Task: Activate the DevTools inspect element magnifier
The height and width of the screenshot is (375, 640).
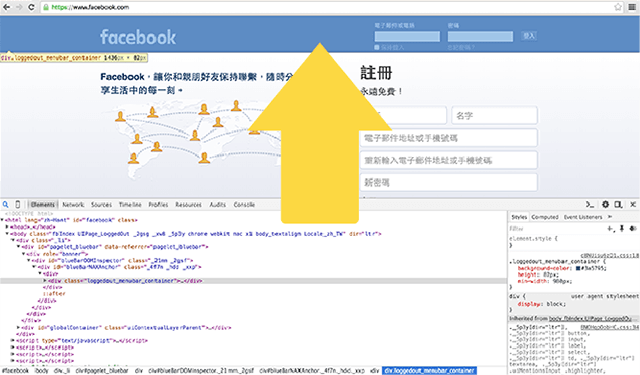Action: pos(6,204)
